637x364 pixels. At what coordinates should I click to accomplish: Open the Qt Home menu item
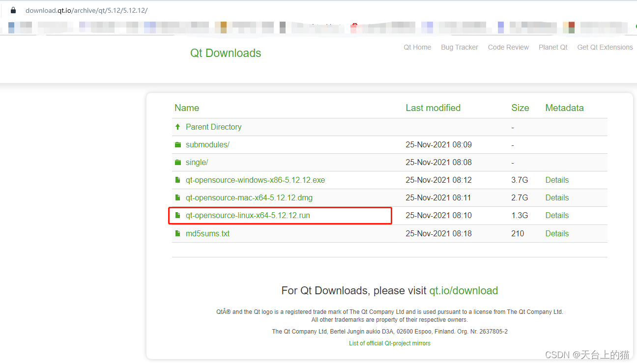click(x=417, y=47)
